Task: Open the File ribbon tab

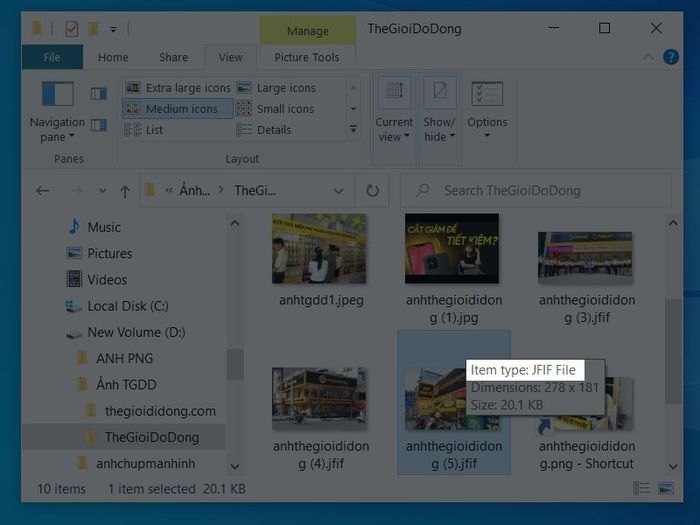Action: click(52, 57)
